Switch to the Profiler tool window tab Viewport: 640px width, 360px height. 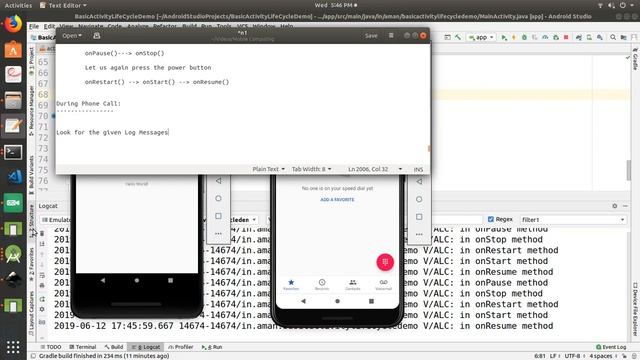tap(181, 347)
